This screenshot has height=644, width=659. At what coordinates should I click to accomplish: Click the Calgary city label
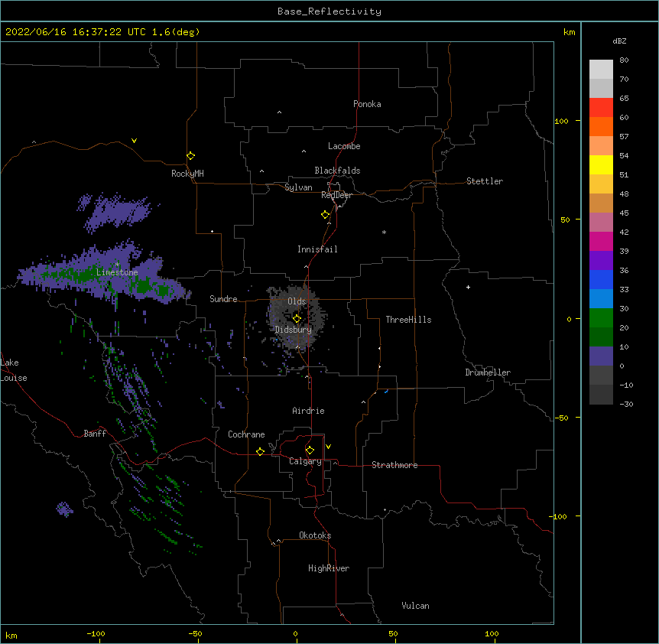click(305, 461)
